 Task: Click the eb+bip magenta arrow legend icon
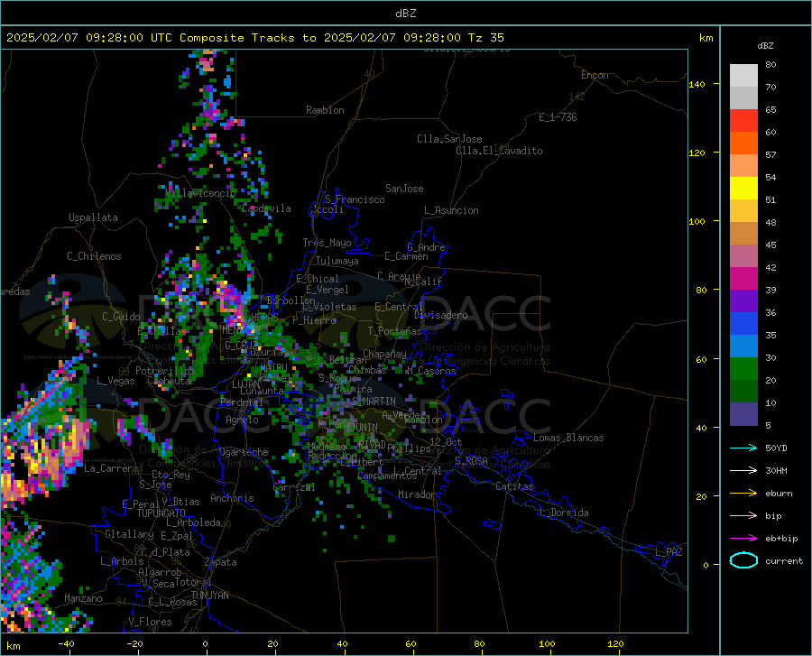(x=743, y=538)
